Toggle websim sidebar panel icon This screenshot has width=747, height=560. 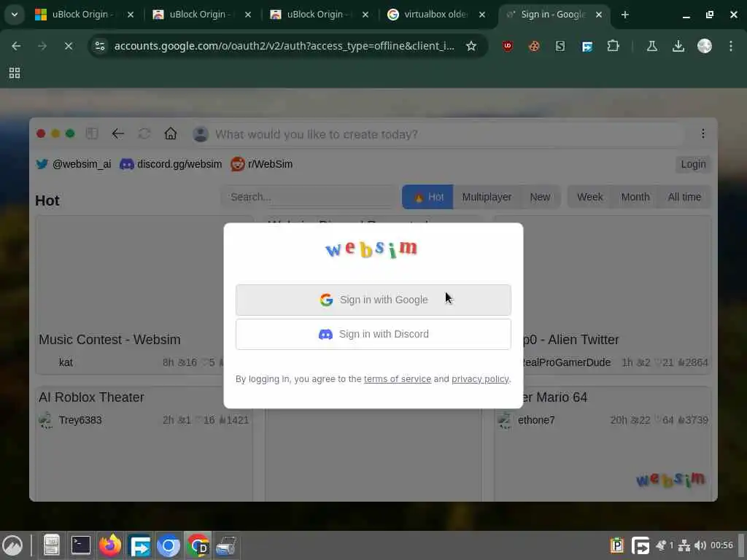click(91, 134)
